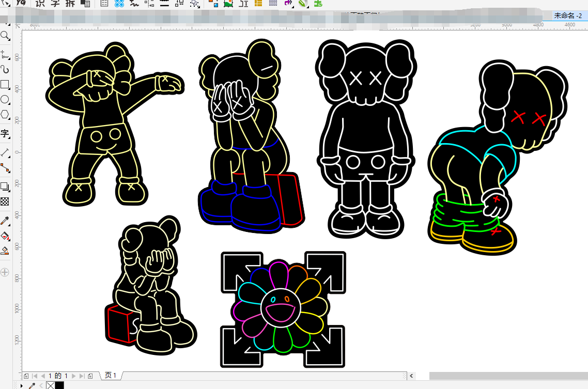Pick a color with the document palette eyedropper
Image resolution: width=588 pixels, height=389 pixels.
[32, 385]
